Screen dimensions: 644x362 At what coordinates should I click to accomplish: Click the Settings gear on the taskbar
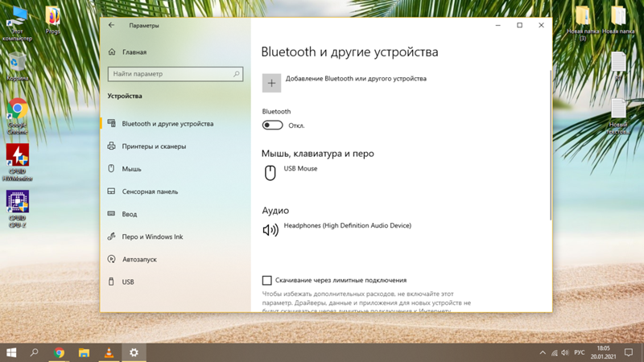[134, 352]
